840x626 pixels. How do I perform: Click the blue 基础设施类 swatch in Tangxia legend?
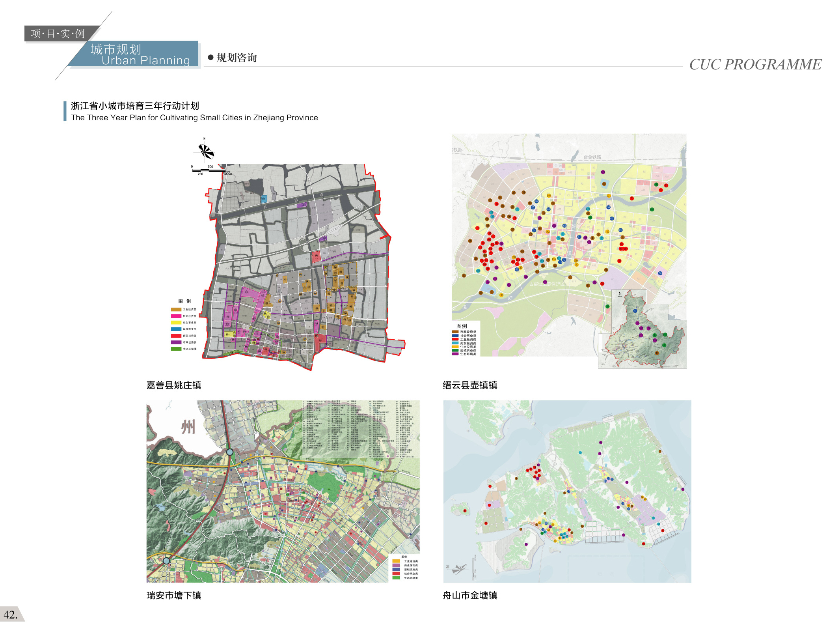point(396,569)
